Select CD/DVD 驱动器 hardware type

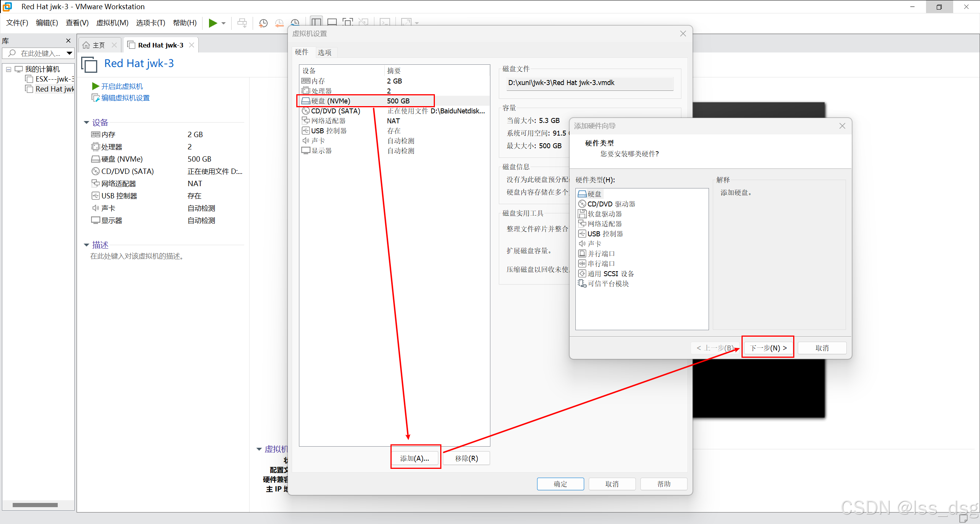pyautogui.click(x=611, y=204)
